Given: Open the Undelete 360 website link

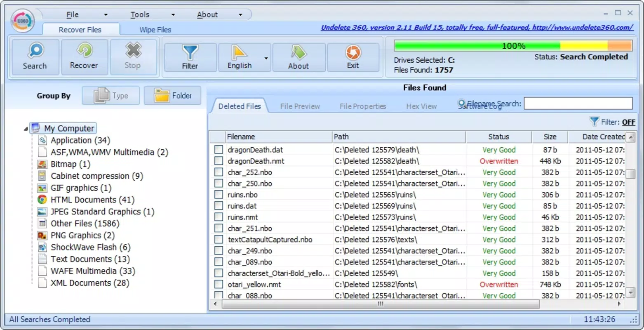Looking at the screenshot, I should pos(477,27).
